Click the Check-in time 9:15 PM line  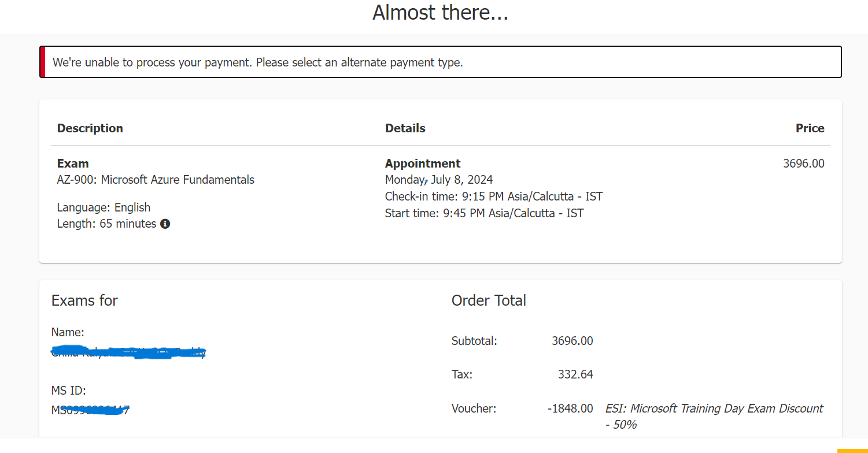494,196
